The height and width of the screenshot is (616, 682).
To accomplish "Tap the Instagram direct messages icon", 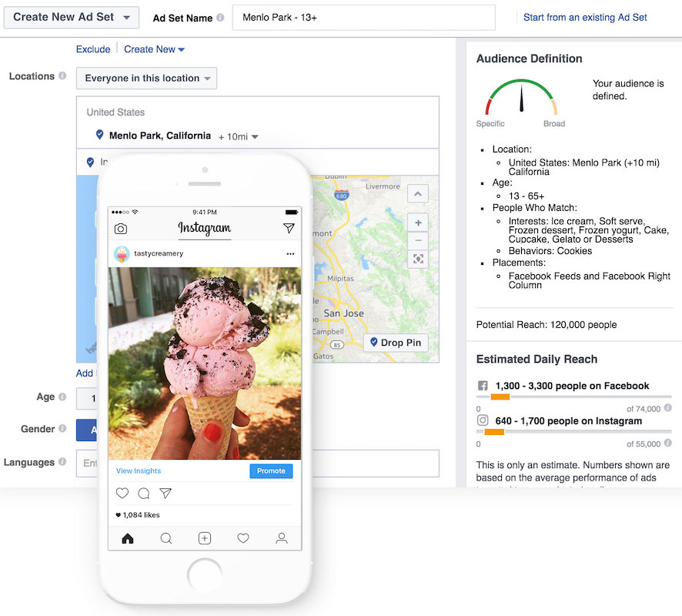I will click(289, 228).
